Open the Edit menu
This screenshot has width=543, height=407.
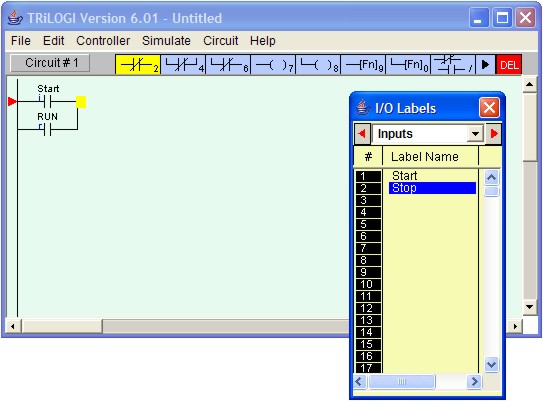[53, 41]
